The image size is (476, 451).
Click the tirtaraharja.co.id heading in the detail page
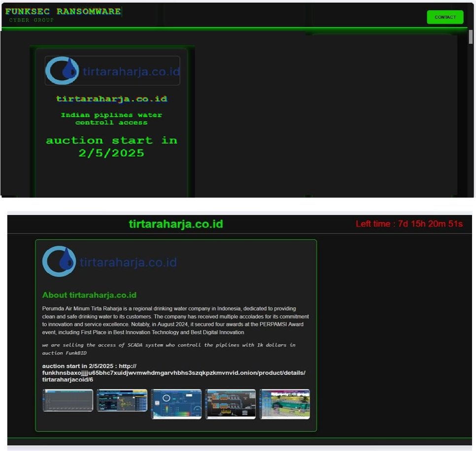[176, 224]
